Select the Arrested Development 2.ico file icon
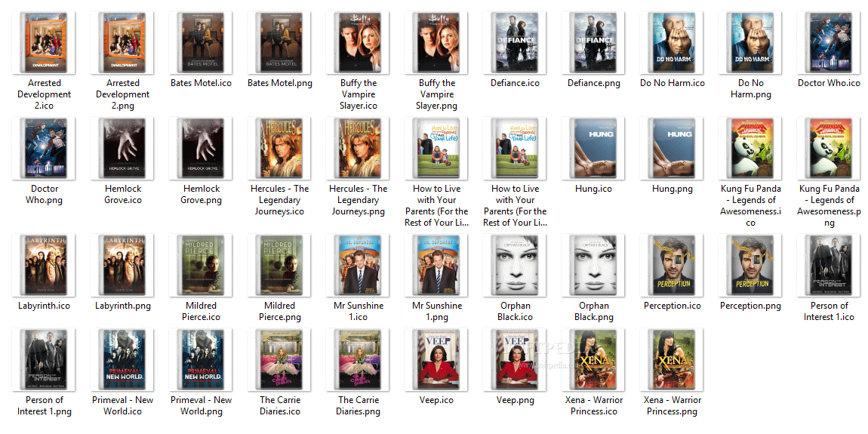 45,42
